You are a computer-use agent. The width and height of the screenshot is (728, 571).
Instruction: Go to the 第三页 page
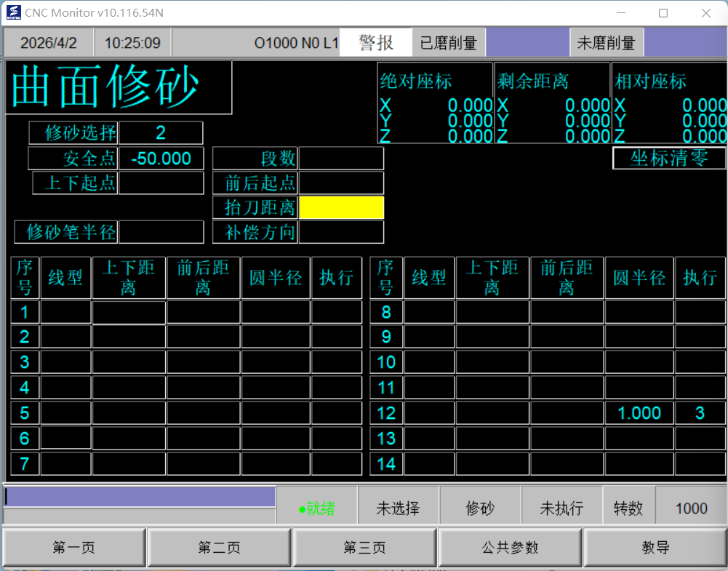pos(364,548)
